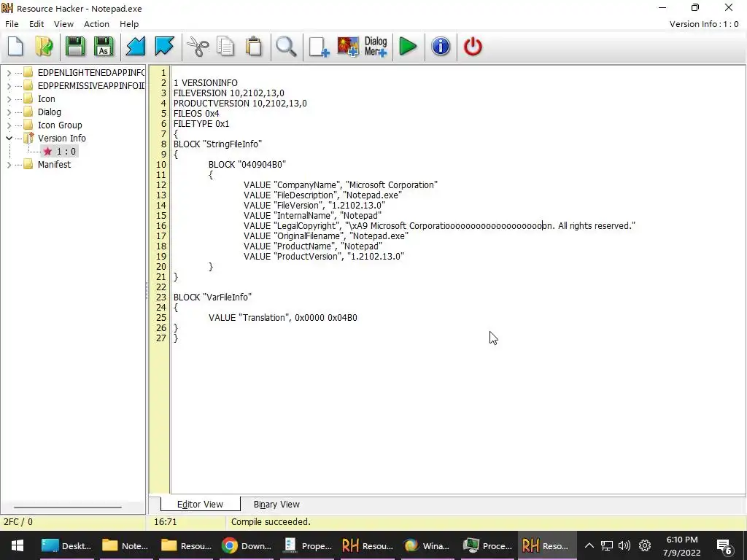Screen dimensions: 747x560
Task: Collapse the Version Info folder node
Action: [9, 138]
